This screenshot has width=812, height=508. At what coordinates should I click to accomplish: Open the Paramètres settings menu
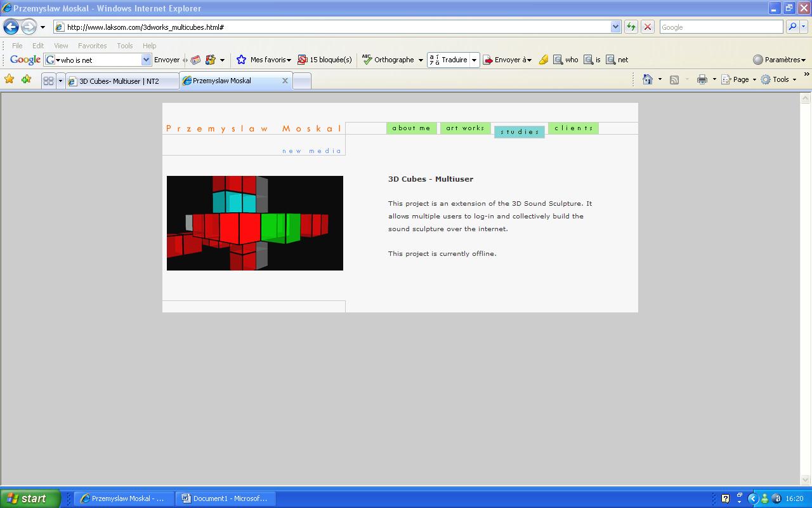tap(779, 60)
